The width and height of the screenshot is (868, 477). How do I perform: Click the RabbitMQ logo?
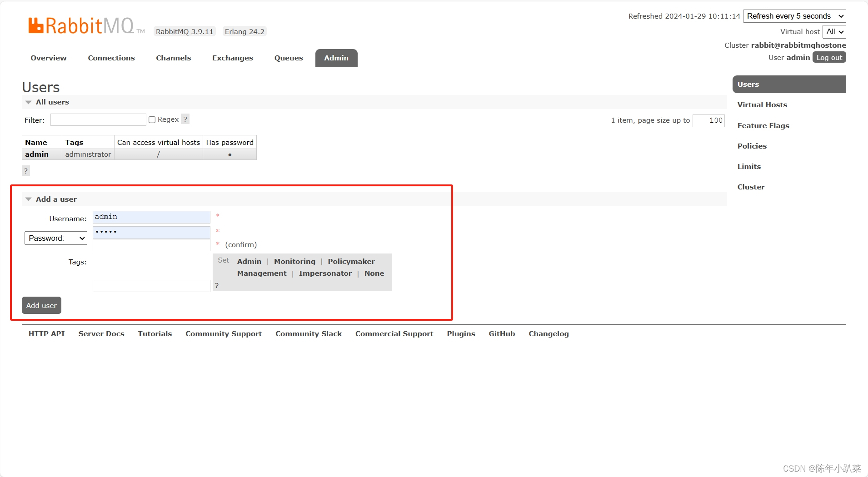[x=86, y=26]
